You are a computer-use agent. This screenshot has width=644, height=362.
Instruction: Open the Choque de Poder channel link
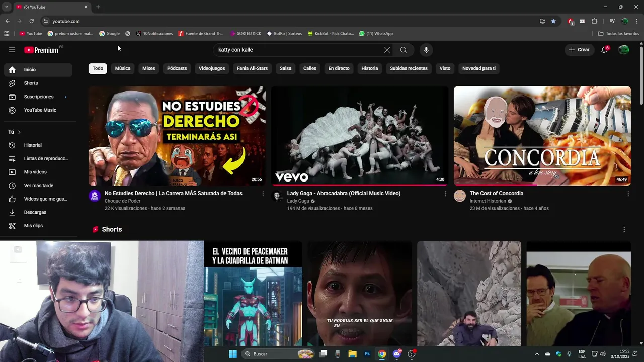[x=123, y=201]
